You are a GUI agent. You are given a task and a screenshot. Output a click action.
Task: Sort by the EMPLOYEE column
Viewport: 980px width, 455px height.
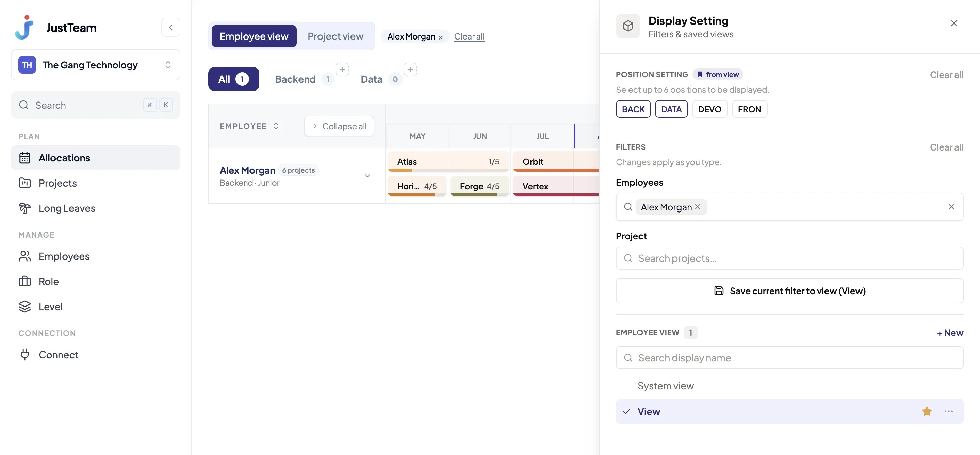pyautogui.click(x=249, y=126)
